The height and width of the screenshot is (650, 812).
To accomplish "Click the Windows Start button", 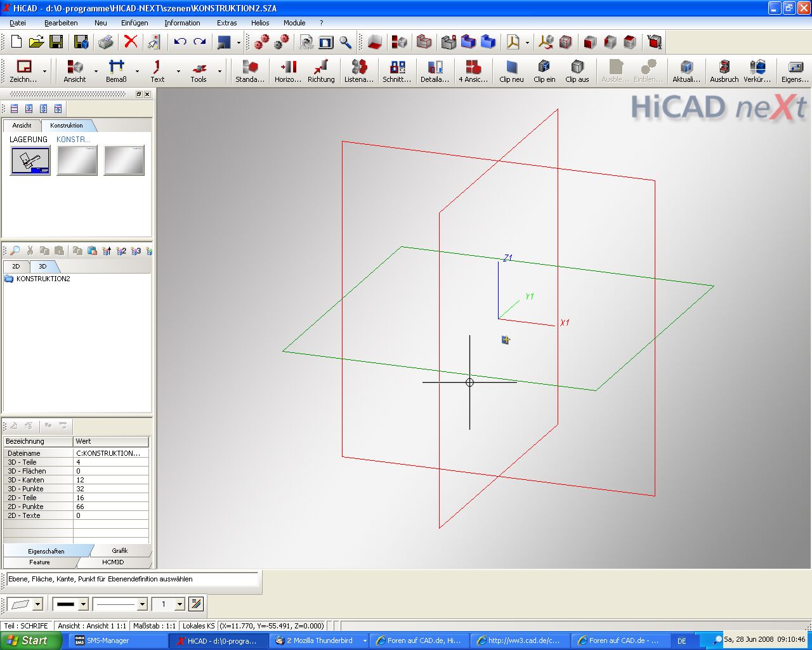I will point(30,640).
